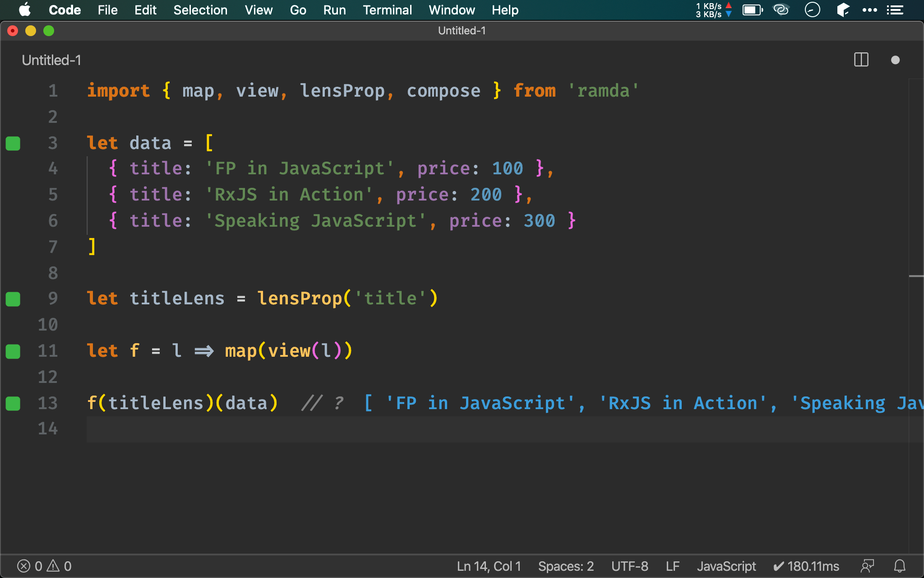The height and width of the screenshot is (578, 924).
Task: Click the unsaved changes dot icon
Action: [895, 60]
